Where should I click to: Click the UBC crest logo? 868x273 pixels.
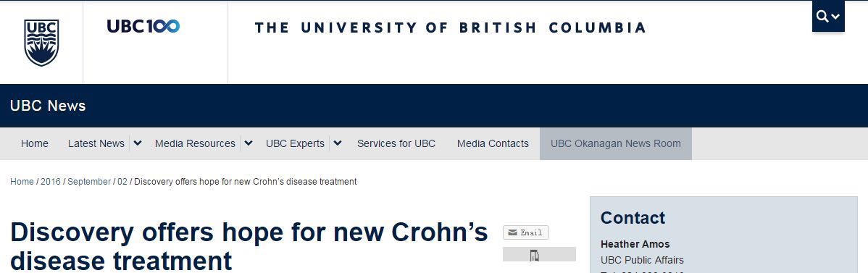point(41,43)
